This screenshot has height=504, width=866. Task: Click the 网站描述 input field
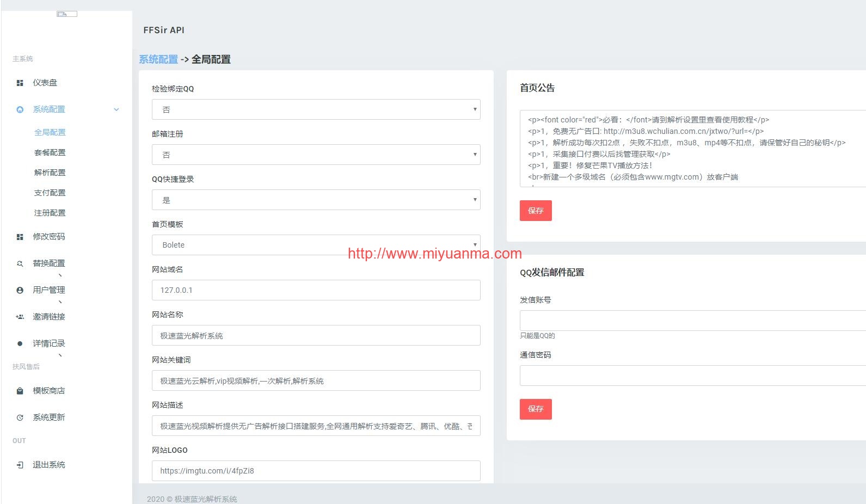pos(316,426)
